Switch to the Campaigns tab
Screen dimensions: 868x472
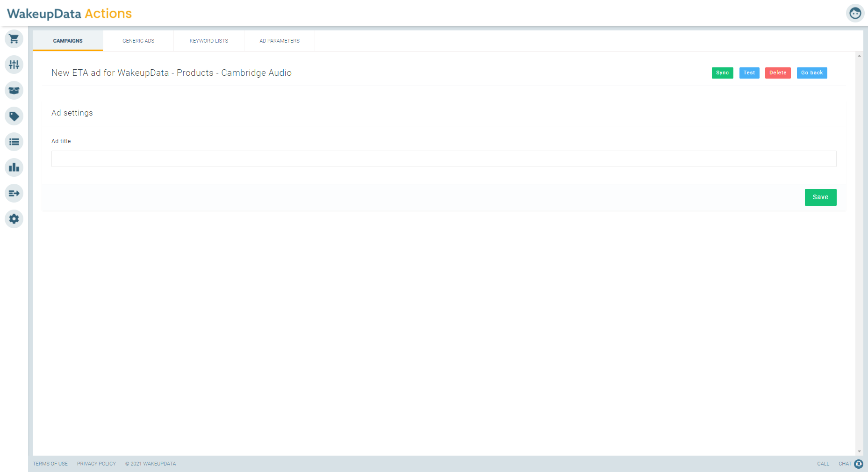click(68, 41)
